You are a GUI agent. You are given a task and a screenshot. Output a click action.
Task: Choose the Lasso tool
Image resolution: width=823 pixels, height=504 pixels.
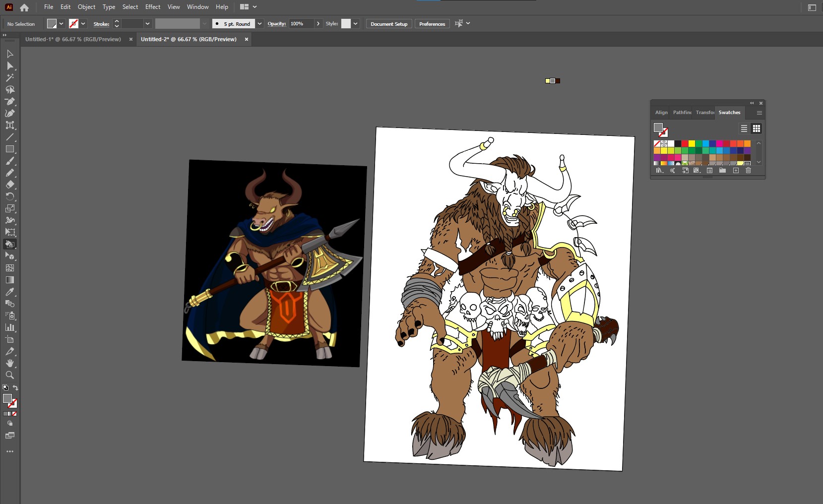[x=10, y=89]
